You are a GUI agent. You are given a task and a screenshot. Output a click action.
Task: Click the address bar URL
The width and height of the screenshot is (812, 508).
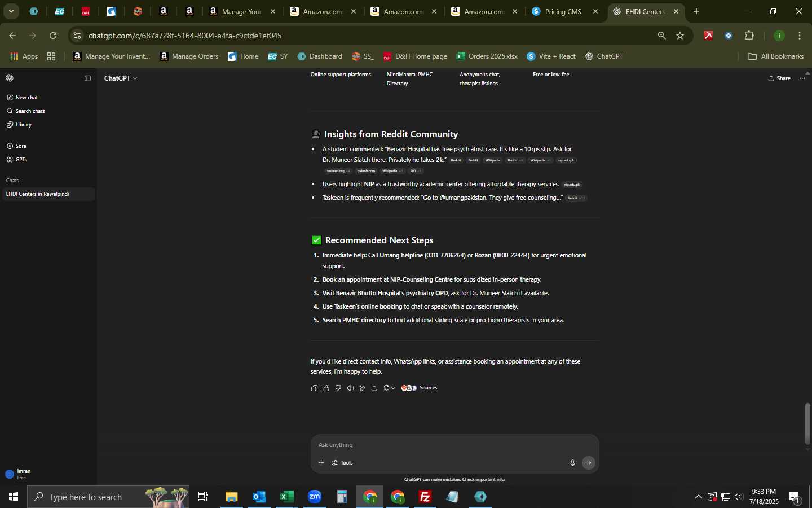pos(185,36)
